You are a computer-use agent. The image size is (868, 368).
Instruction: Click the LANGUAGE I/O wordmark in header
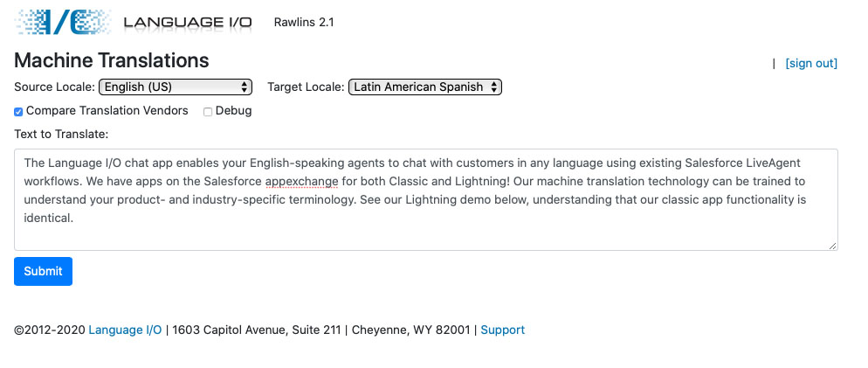(188, 22)
